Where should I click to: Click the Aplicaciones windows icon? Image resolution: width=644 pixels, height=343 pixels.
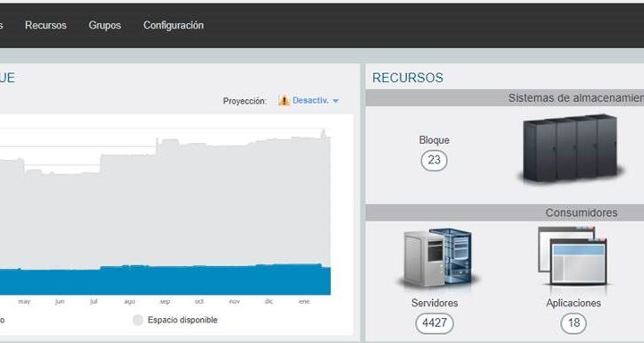coord(572,256)
